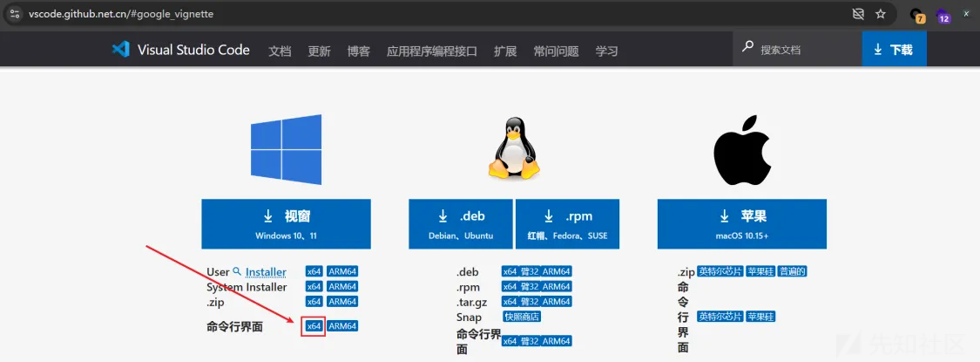Download Windows User Installer x64
The image size is (980, 362).
[314, 272]
